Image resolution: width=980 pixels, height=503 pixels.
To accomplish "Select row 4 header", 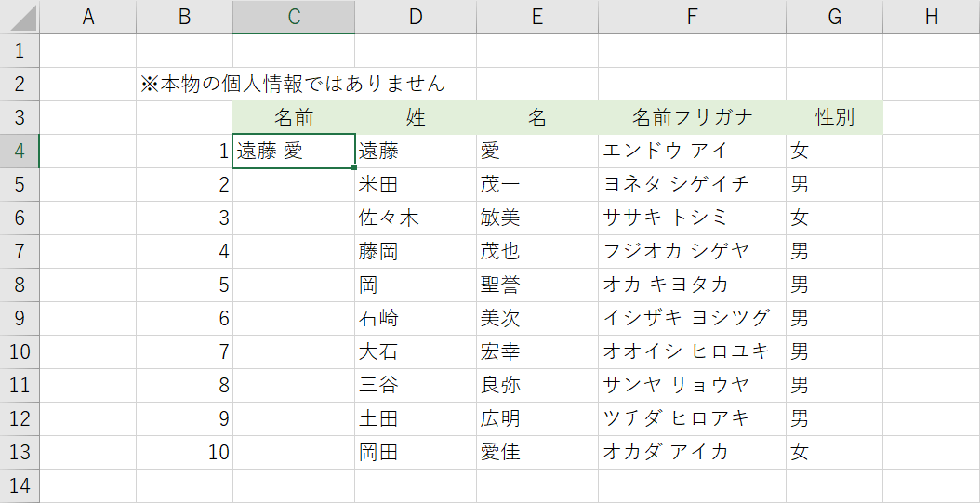I will [20, 152].
